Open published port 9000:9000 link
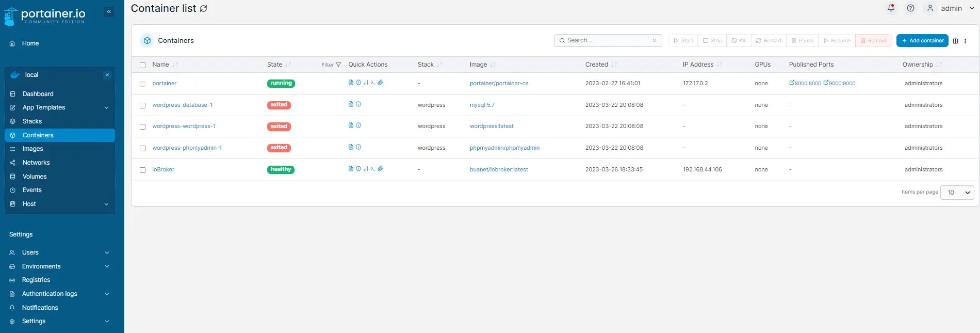Screen dimensions: 980x333 [x=839, y=83]
